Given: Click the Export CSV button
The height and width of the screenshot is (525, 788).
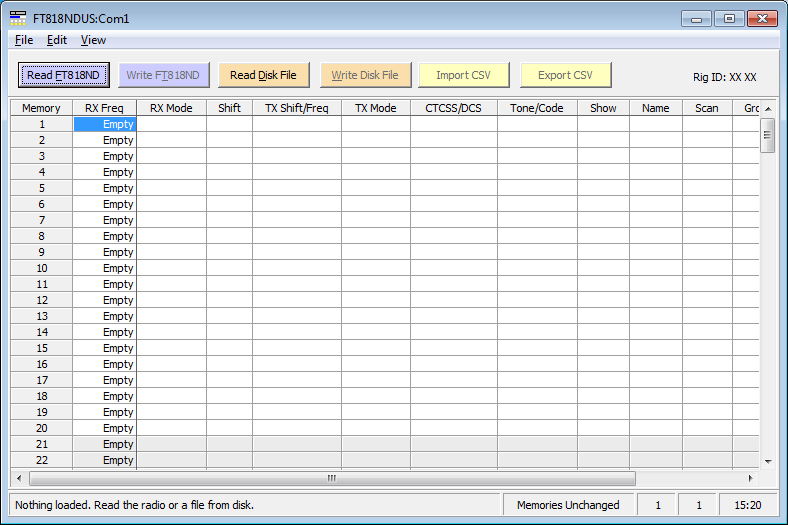Looking at the screenshot, I should tap(565, 75).
